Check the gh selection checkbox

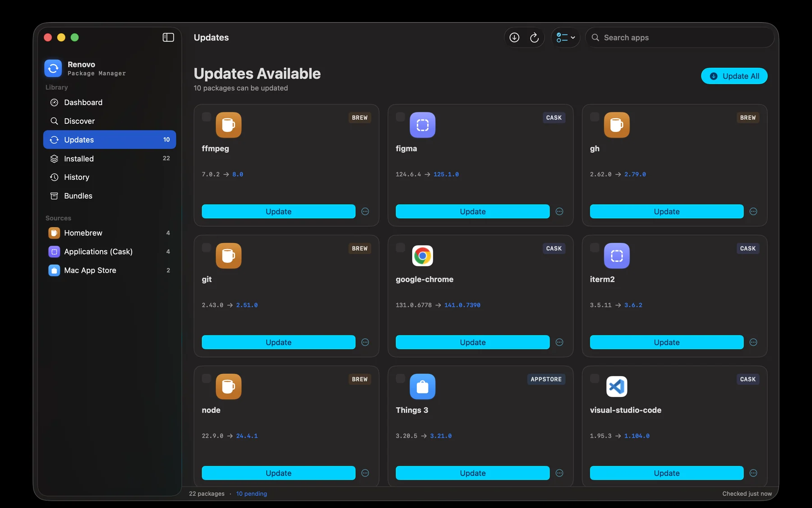coord(595,117)
